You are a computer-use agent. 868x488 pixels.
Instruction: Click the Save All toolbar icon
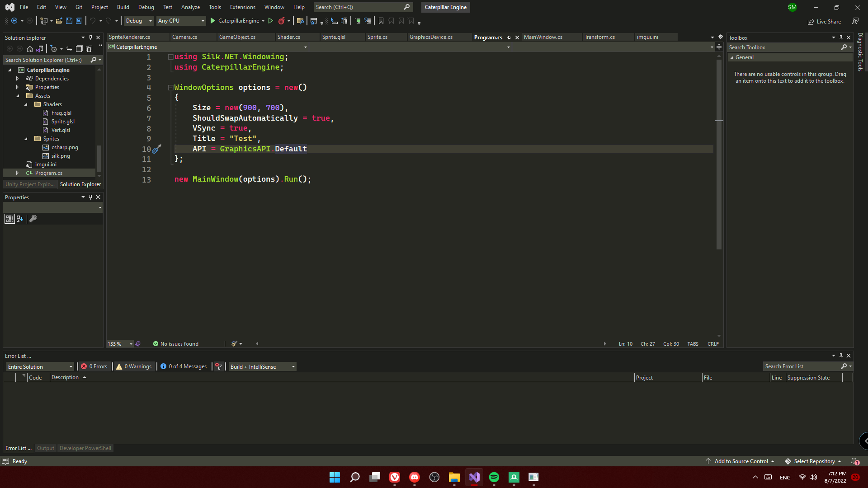coord(79,21)
